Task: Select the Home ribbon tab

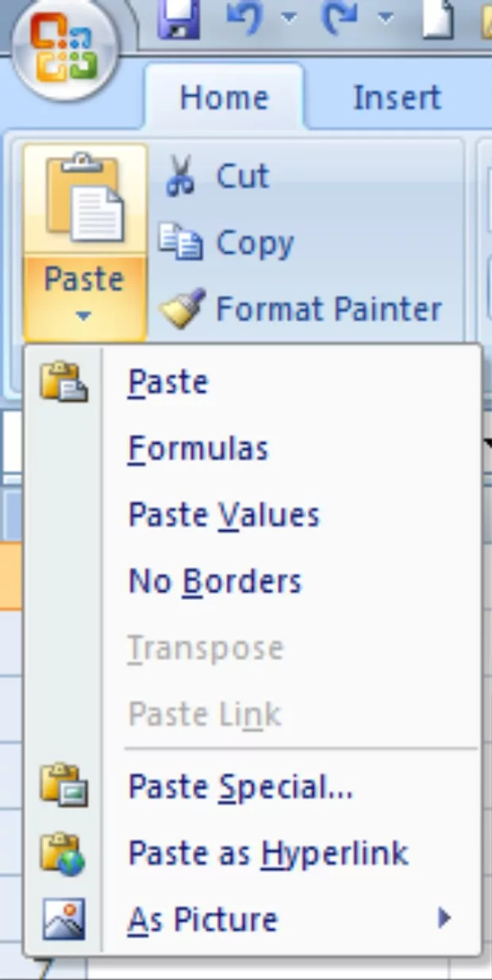Action: click(x=224, y=98)
